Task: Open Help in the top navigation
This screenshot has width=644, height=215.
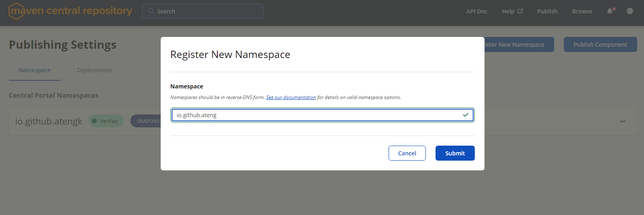Action: pos(512,11)
